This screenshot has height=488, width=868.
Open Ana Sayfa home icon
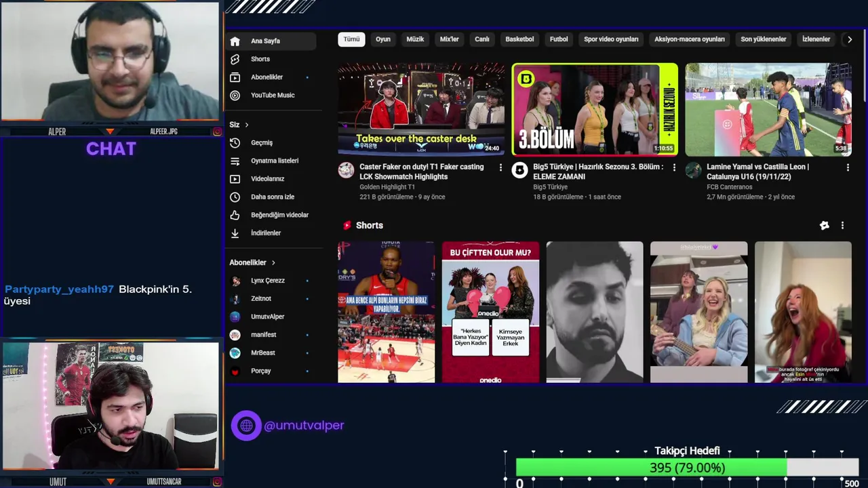coord(235,41)
